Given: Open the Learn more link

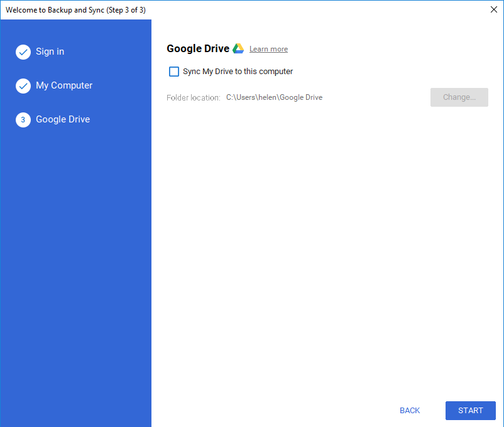Looking at the screenshot, I should tap(268, 49).
